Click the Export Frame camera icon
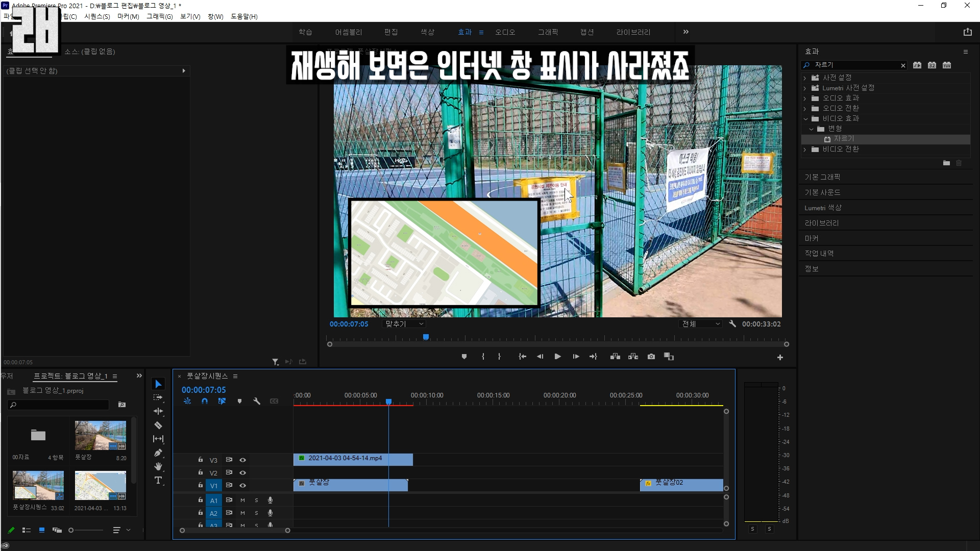Screen dimensions: 980x551 point(651,357)
